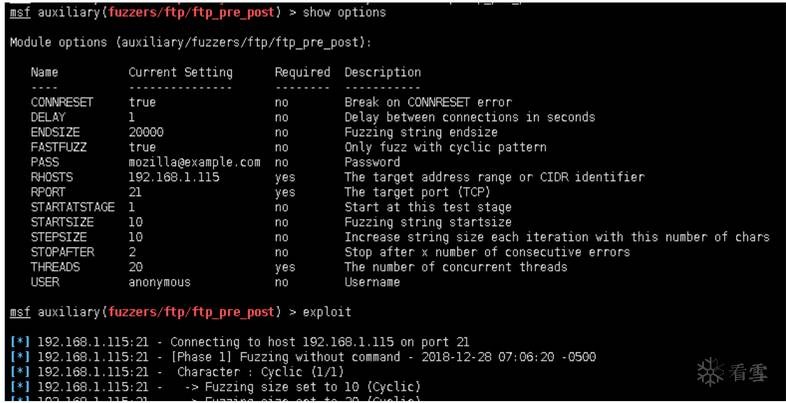Click the STARTATSTAGE option name
Image resolution: width=786 pixels, height=403 pixels.
(x=73, y=207)
